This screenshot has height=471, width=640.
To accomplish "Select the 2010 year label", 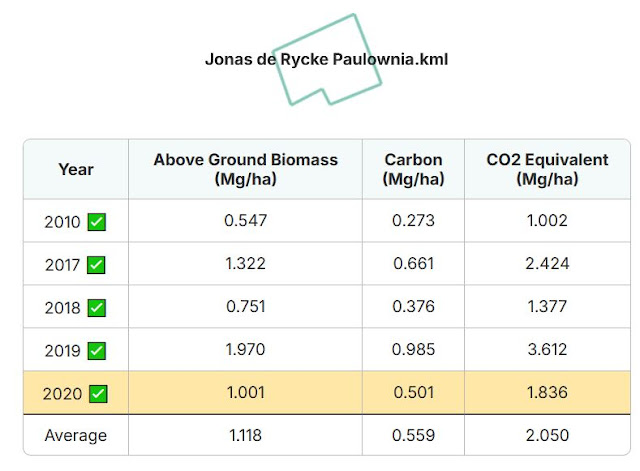I will coord(62,222).
